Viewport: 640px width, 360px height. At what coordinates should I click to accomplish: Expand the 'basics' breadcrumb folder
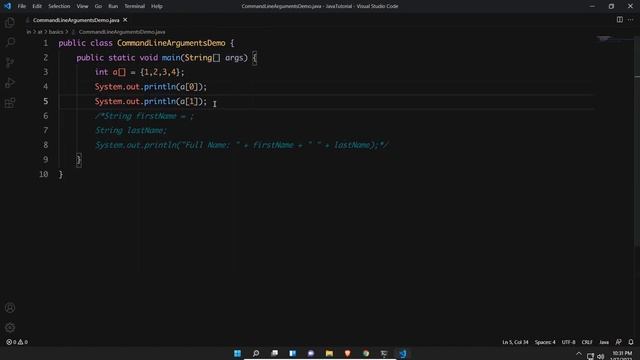tap(56, 32)
